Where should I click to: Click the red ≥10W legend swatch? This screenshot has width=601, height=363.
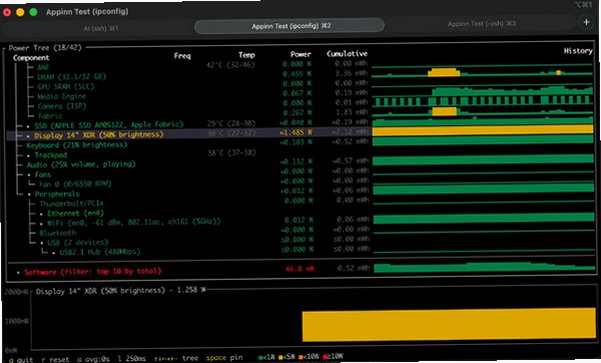coord(325,357)
